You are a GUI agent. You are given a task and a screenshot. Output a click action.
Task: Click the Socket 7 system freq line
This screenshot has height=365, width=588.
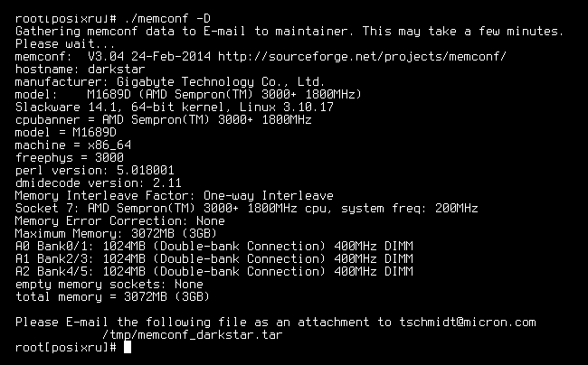[246, 208]
